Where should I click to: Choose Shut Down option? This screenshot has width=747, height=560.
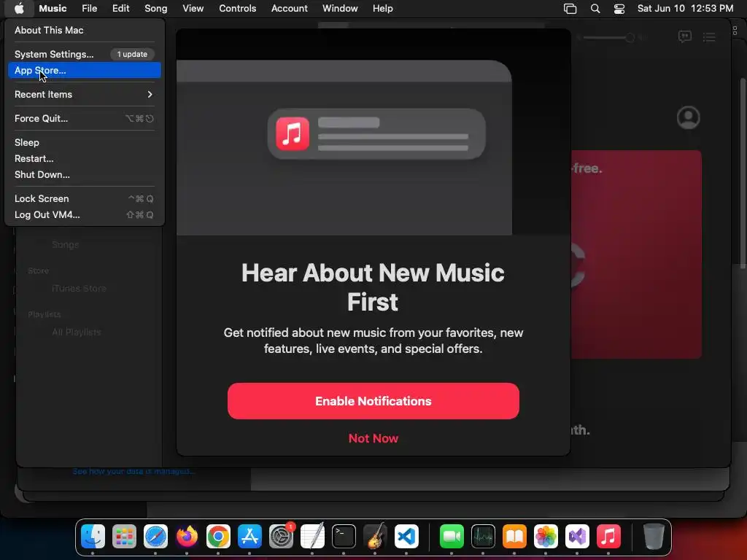coord(85,174)
